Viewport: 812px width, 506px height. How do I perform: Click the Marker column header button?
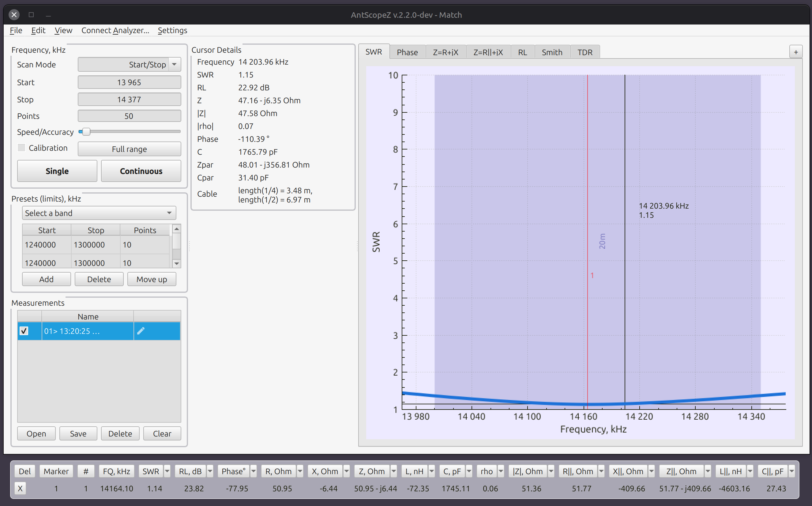click(56, 471)
